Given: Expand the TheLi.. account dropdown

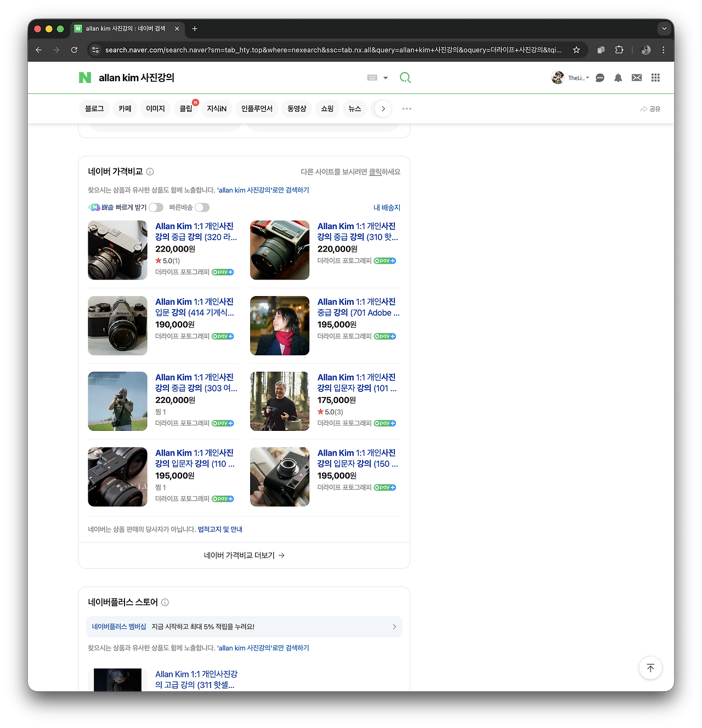Looking at the screenshot, I should point(579,78).
